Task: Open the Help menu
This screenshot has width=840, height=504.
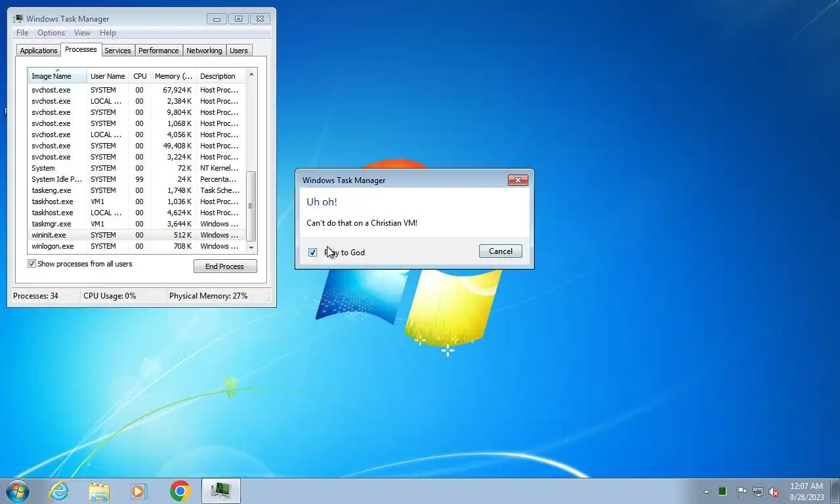Action: coord(108,33)
